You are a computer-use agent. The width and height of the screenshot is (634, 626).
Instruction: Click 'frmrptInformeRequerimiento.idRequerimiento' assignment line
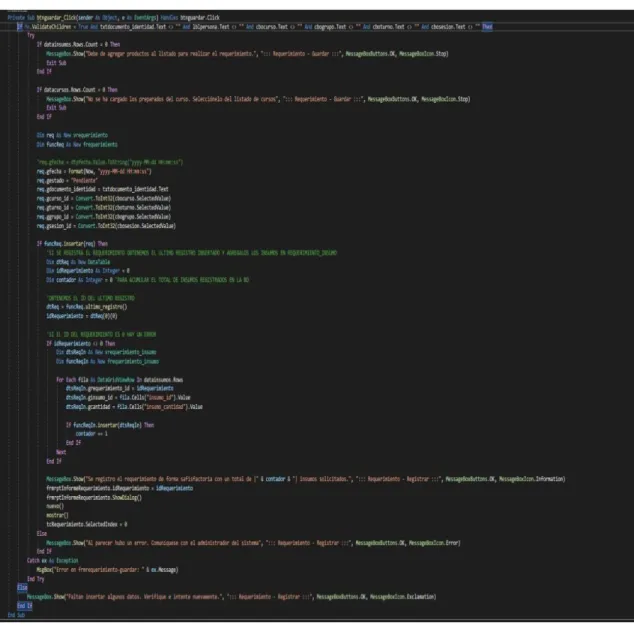(120, 488)
